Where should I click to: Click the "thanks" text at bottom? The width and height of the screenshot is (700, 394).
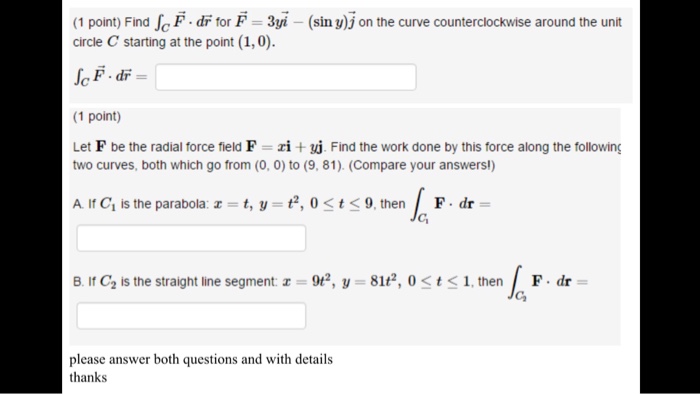click(x=88, y=377)
